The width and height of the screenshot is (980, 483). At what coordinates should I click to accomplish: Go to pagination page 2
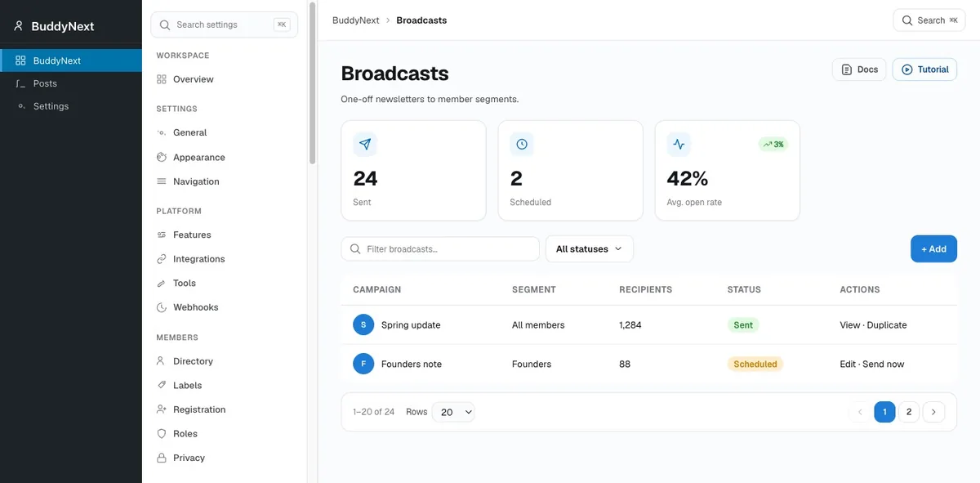[909, 412]
